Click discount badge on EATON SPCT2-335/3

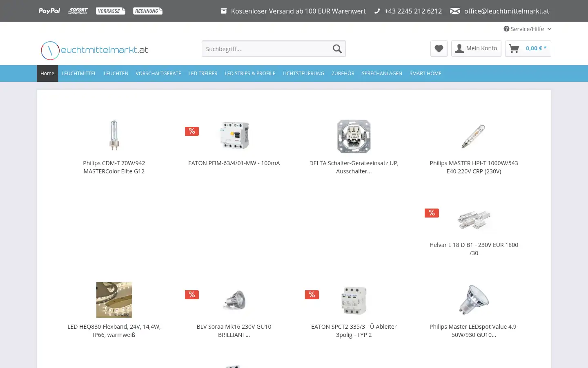(312, 294)
